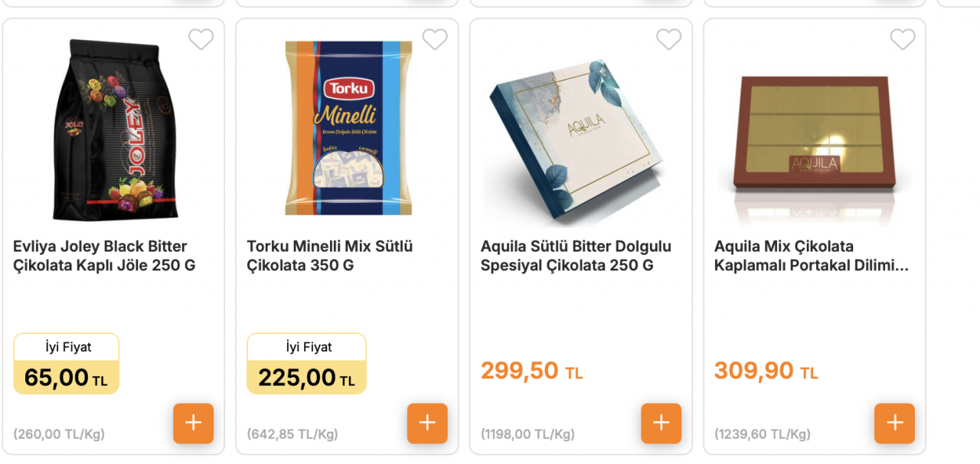Screen dimensions: 980x464
Task: Toggle heart on Torku Minelli chocolate
Action: point(435,39)
